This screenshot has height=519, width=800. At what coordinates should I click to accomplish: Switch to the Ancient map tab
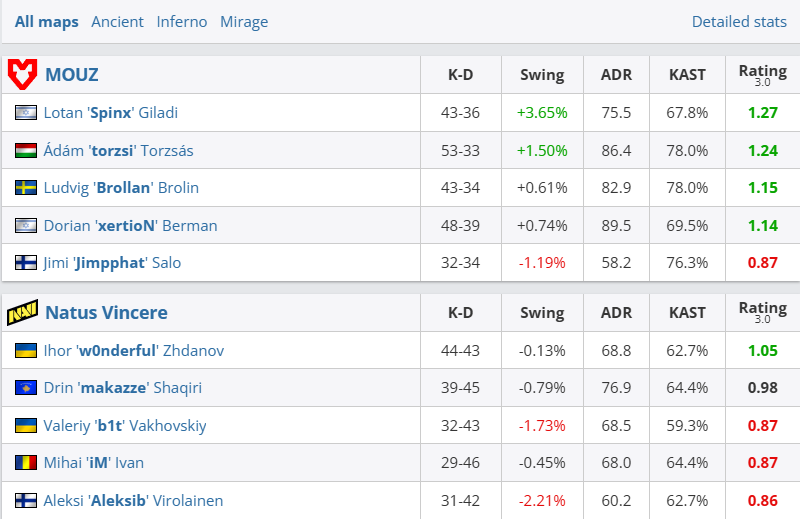point(117,21)
